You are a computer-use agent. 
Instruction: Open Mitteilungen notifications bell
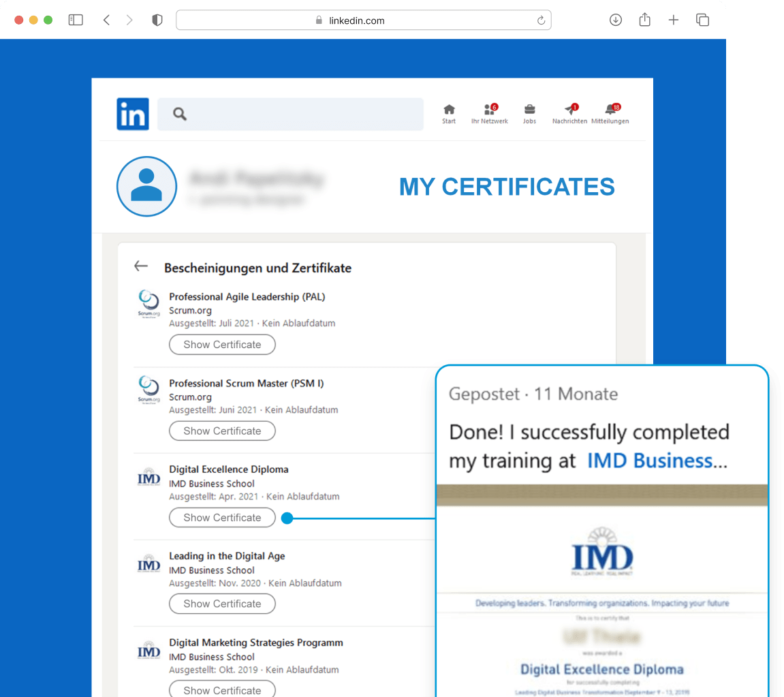tap(610, 110)
